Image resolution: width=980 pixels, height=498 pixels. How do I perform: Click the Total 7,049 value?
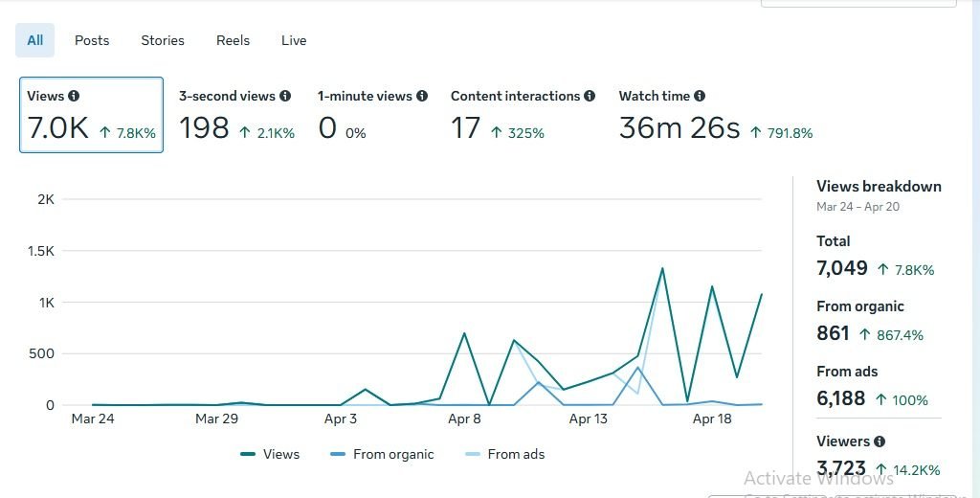pyautogui.click(x=842, y=268)
